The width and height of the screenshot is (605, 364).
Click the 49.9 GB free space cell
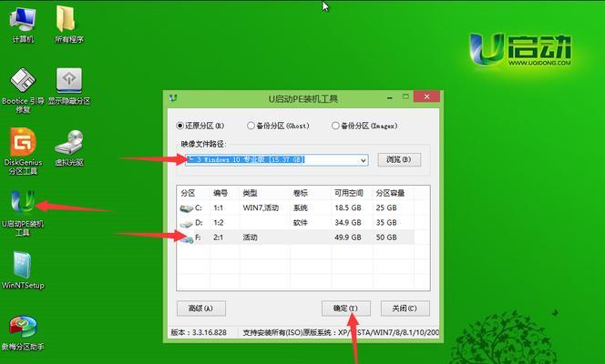point(348,238)
